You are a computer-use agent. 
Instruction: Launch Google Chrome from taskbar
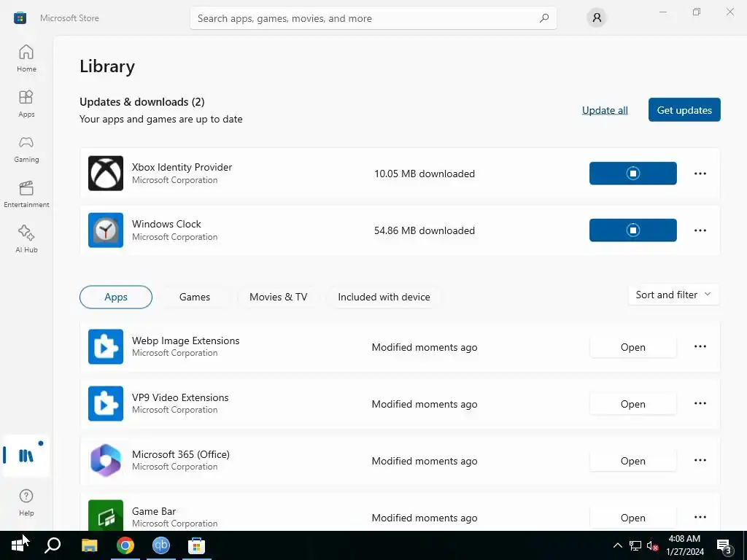pos(125,545)
